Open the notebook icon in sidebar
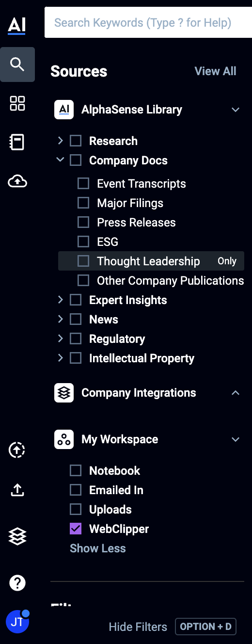The height and width of the screenshot is (644, 252). [17, 142]
